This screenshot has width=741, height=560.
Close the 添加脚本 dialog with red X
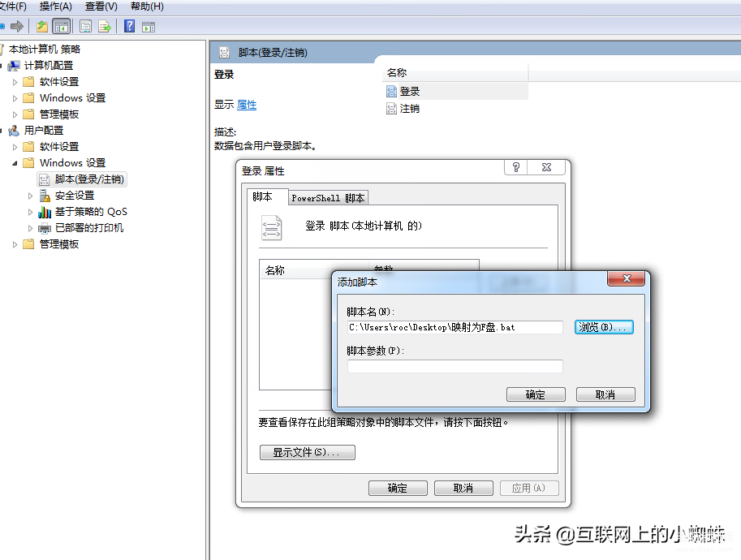coord(627,278)
